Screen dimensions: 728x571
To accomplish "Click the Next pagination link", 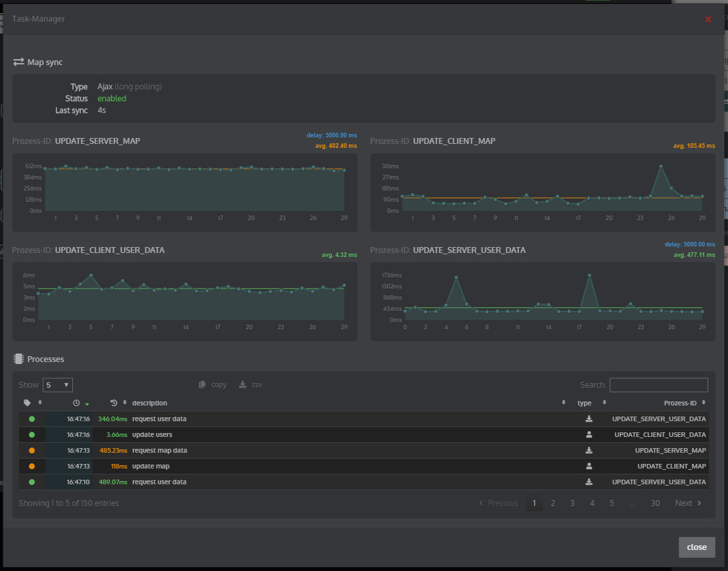I will (688, 503).
